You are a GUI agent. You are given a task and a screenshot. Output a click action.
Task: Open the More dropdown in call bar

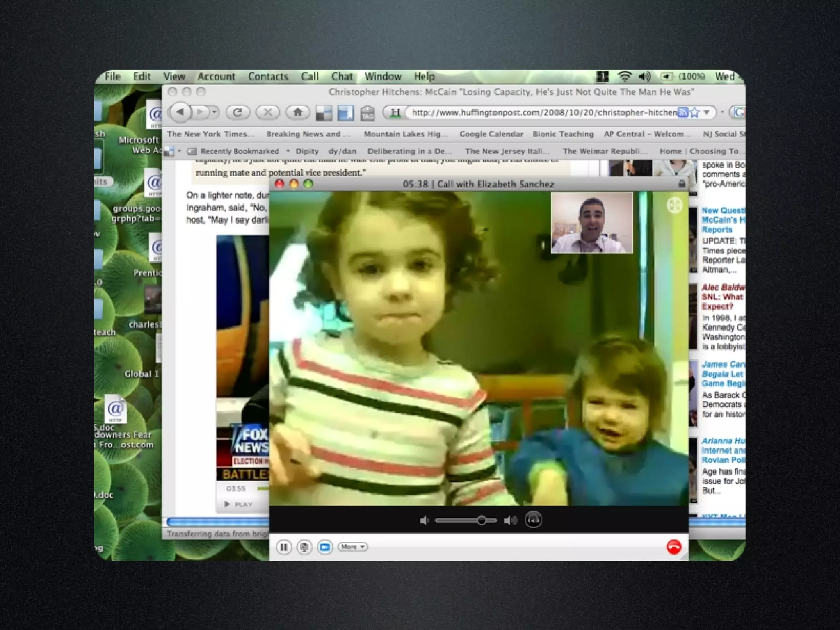(352, 547)
